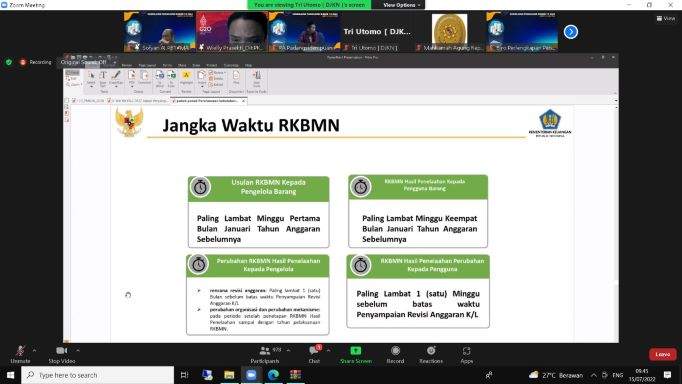
Task: Switch to the first document tab
Action: pyautogui.click(x=88, y=101)
